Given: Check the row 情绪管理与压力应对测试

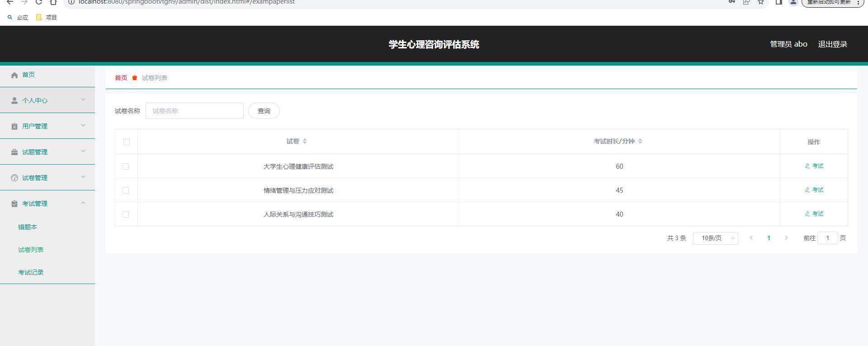Looking at the screenshot, I should click(126, 190).
